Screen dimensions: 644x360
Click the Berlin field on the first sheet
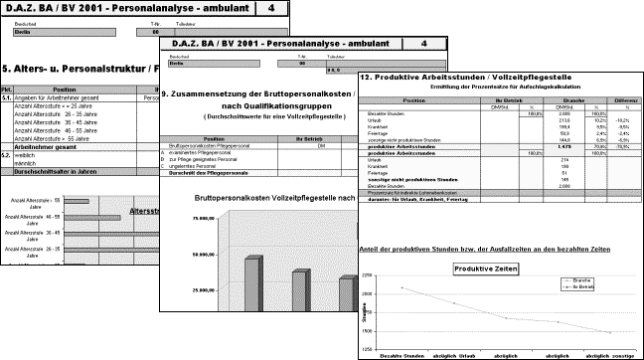pos(65,33)
